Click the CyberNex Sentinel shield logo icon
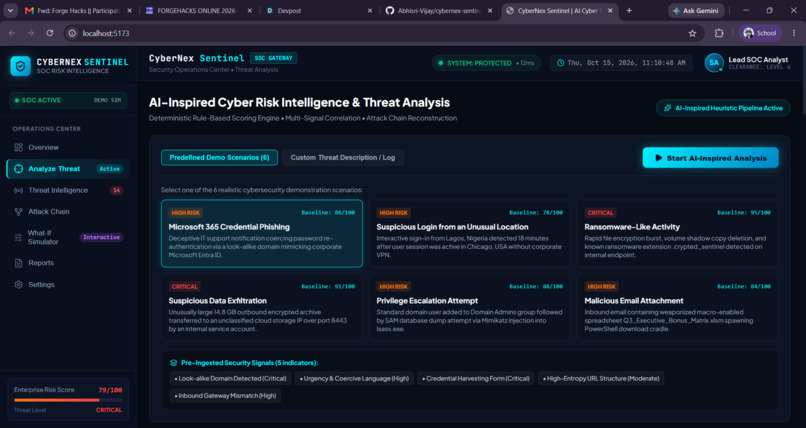 click(21, 66)
